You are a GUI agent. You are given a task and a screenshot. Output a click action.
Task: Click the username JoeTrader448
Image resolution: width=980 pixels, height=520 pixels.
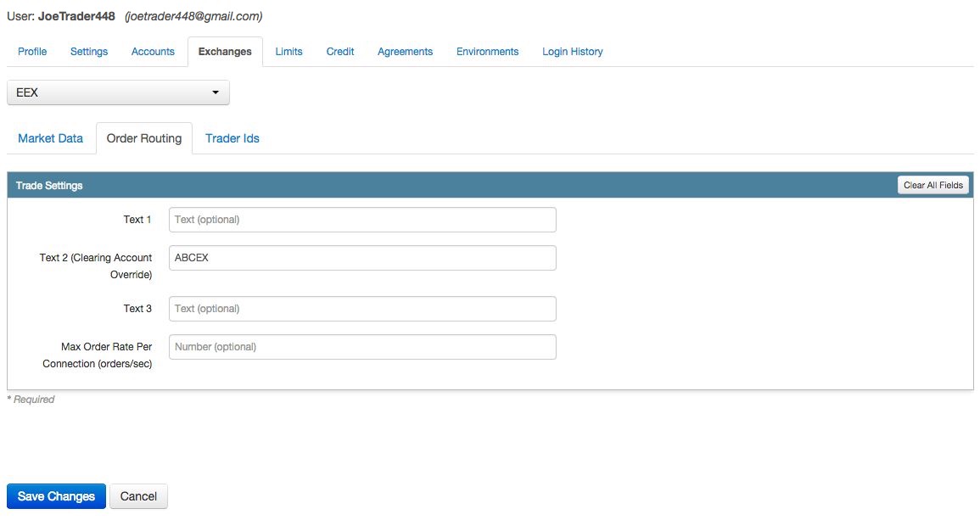tap(76, 16)
